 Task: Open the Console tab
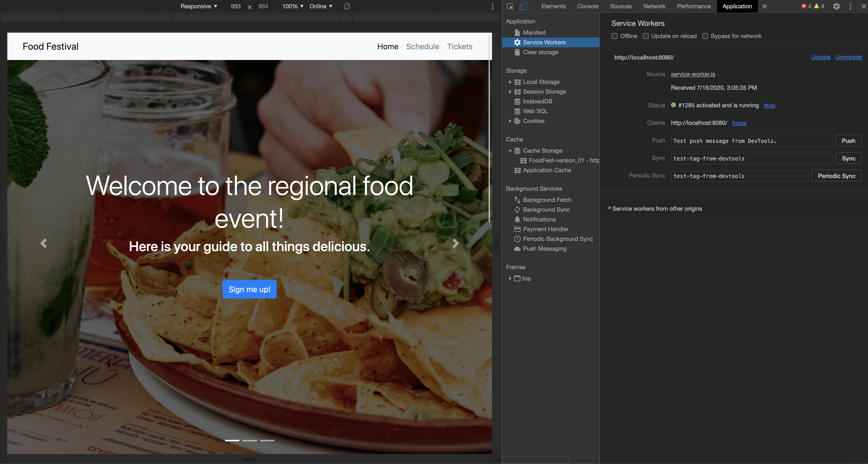pyautogui.click(x=588, y=6)
